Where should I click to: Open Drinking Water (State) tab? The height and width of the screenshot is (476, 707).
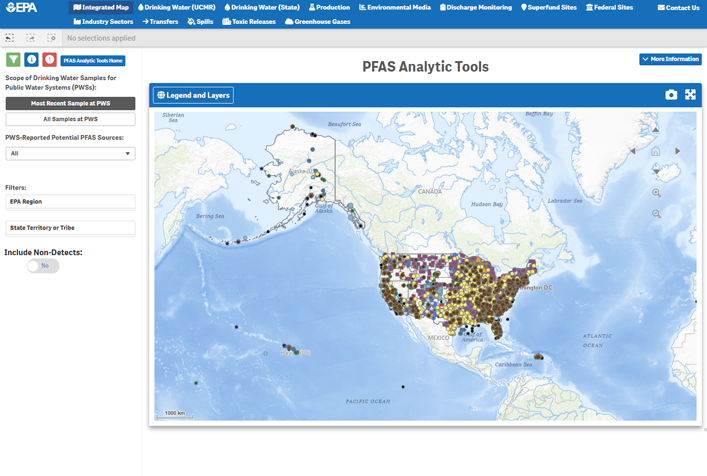pos(262,7)
